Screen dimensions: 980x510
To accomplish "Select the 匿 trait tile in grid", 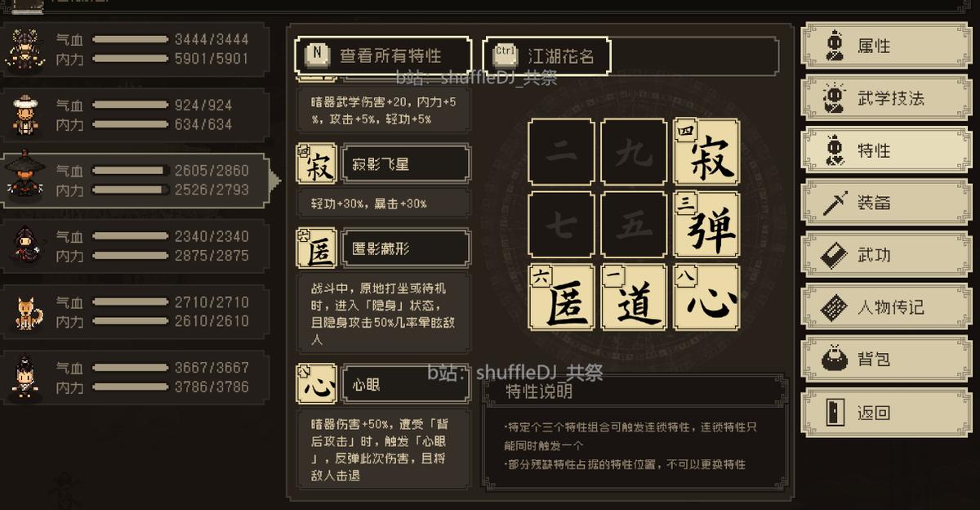I will (x=562, y=297).
